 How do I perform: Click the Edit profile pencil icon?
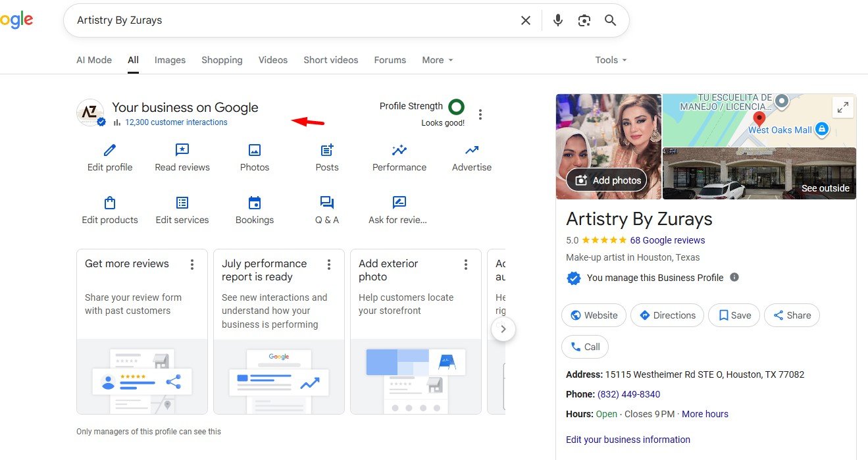[110, 150]
